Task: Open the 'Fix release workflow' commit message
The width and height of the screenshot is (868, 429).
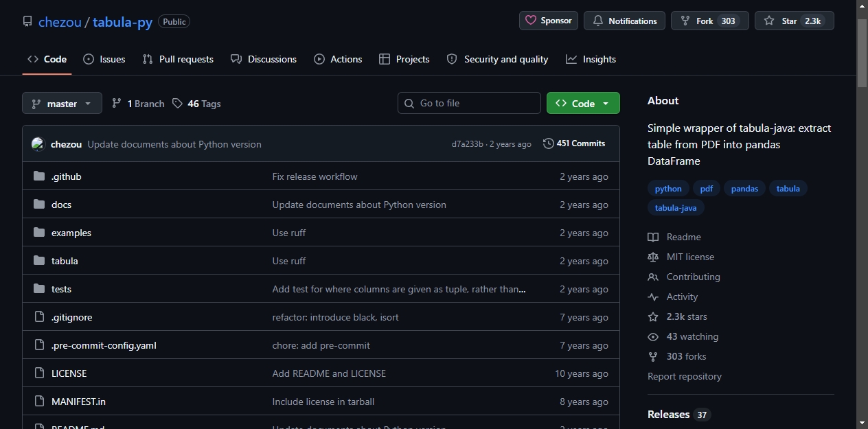Action: [x=315, y=176]
